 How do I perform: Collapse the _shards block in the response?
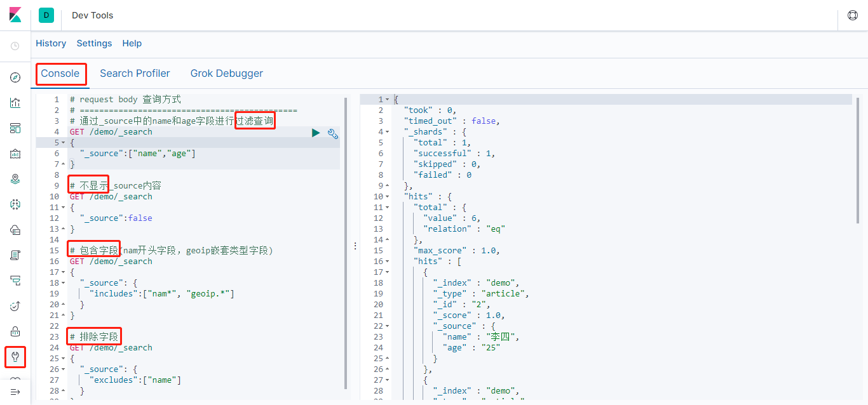coord(387,132)
